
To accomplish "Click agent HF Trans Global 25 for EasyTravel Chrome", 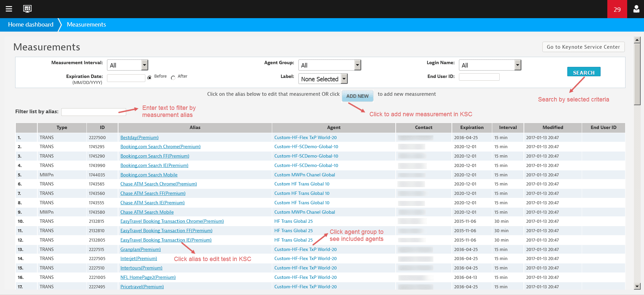I will pos(293,221).
